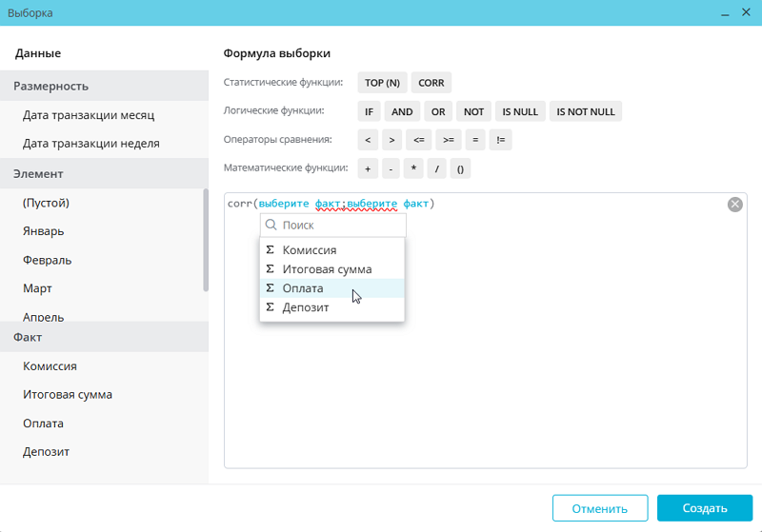Add the not-equal != comparison operator
The width and height of the screenshot is (762, 532).
501,140
